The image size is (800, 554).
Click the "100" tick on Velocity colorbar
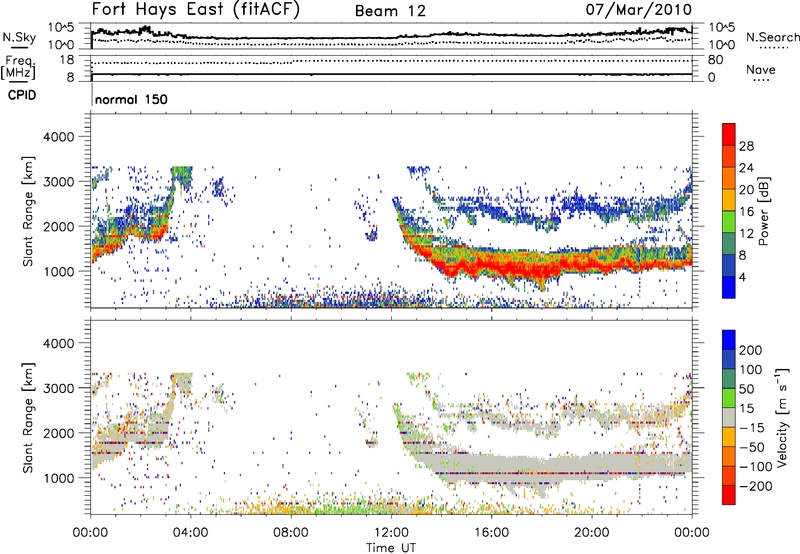point(751,369)
